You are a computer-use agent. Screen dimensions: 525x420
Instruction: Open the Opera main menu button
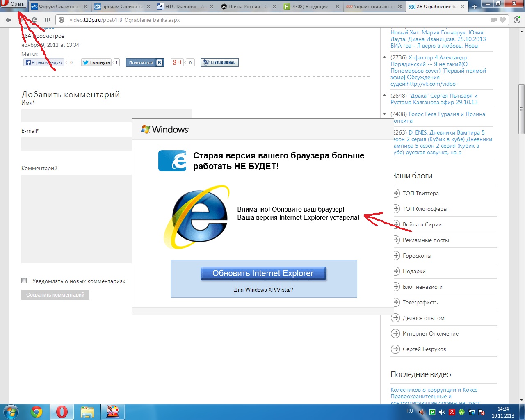(14, 4)
